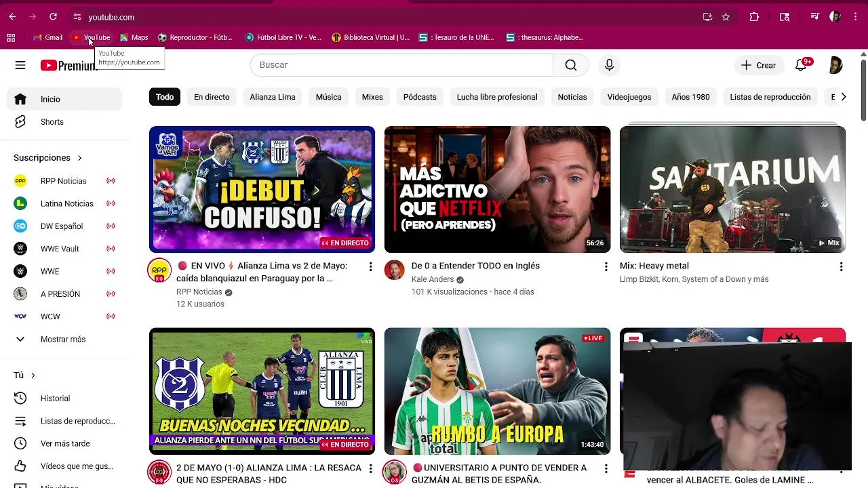The width and height of the screenshot is (868, 488).
Task: Select the Música chip
Action: coord(328,97)
